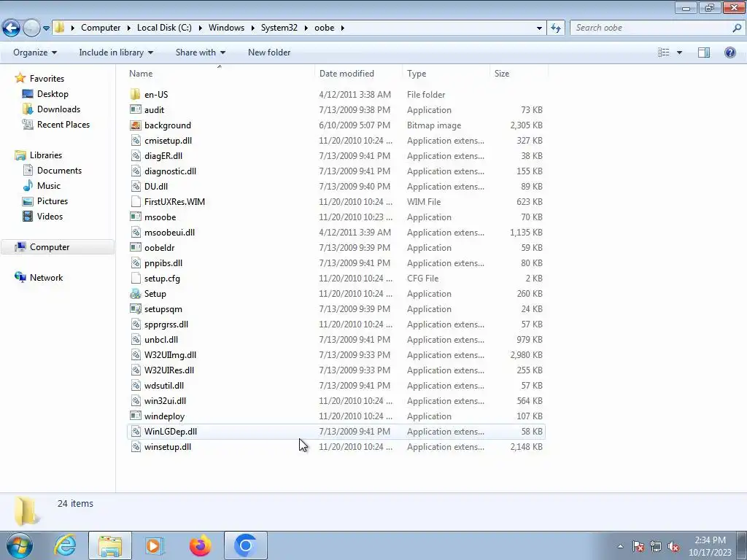Click the Refresh button beside address bar
Screen dimensions: 747x560
pyautogui.click(x=555, y=28)
